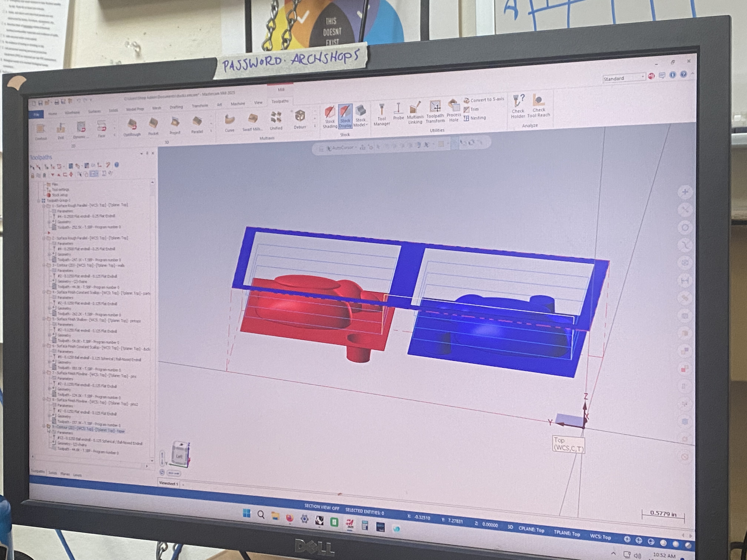Select the 3D Pocket toolpath icon

click(x=153, y=126)
